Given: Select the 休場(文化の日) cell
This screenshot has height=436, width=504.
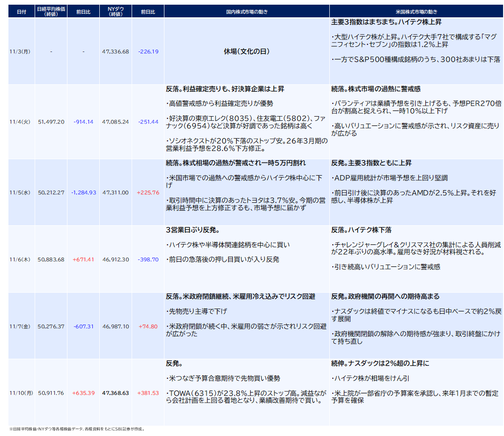Looking at the screenshot, I should tap(246, 52).
